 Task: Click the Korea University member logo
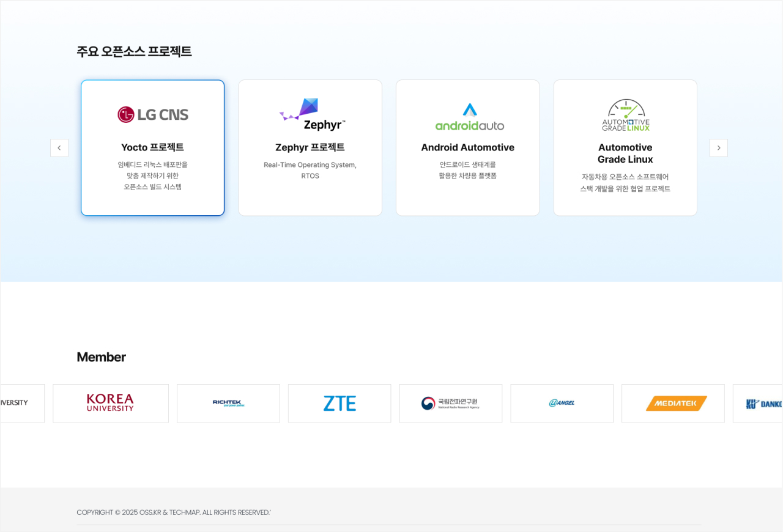coord(111,403)
